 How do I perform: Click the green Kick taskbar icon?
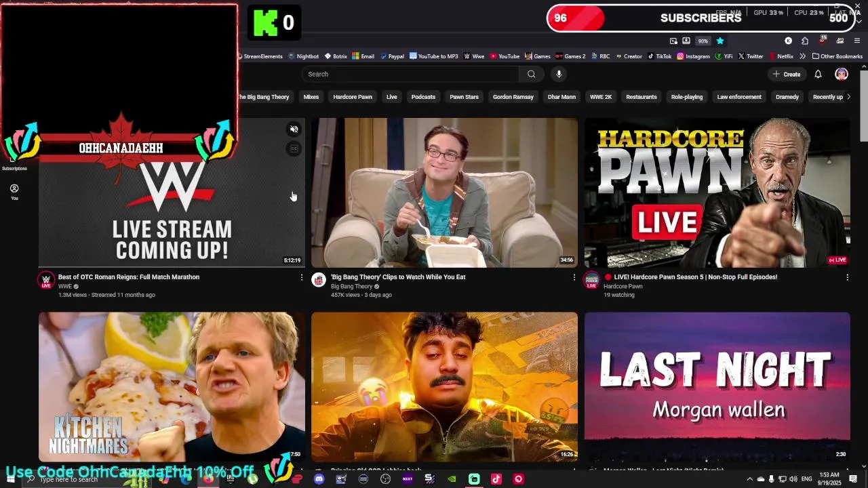point(474,479)
